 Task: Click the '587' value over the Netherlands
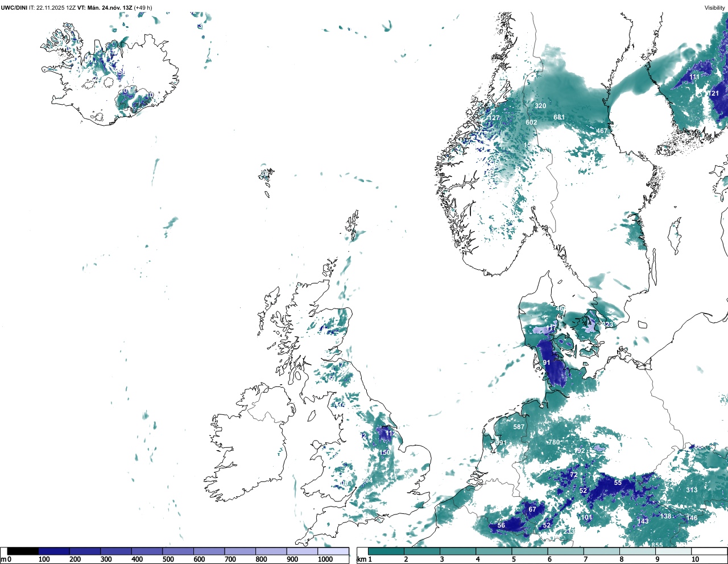point(519,427)
